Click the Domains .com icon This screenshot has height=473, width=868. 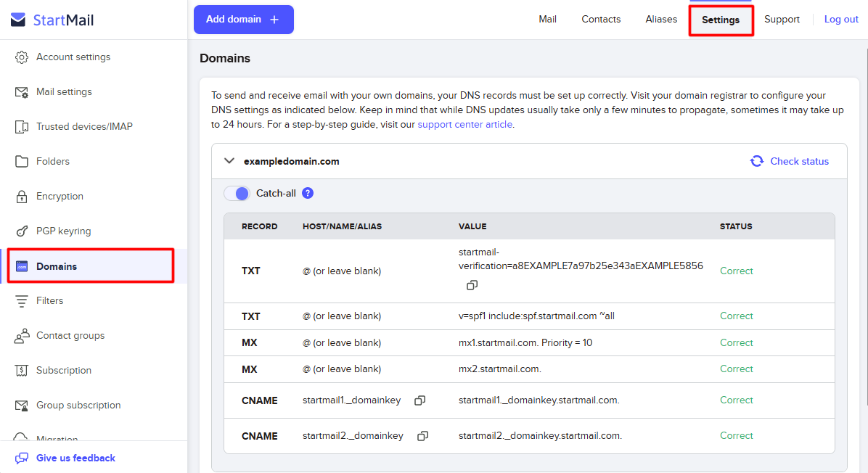click(22, 267)
